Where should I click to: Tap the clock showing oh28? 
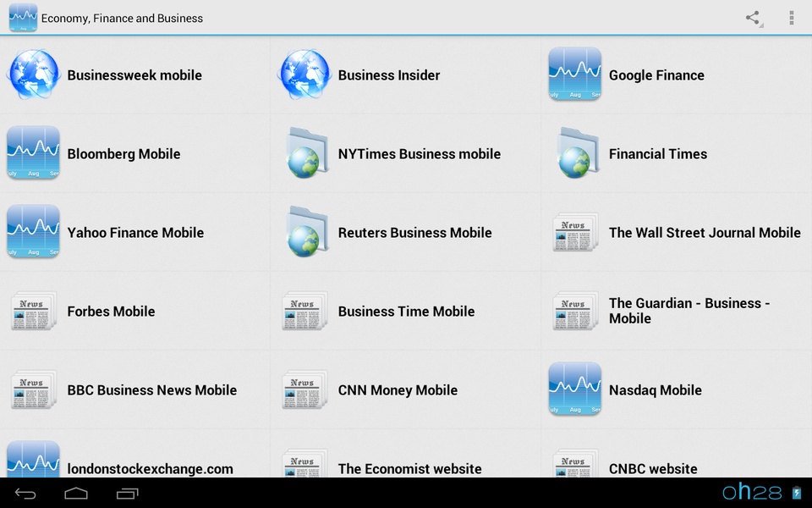pyautogui.click(x=753, y=491)
